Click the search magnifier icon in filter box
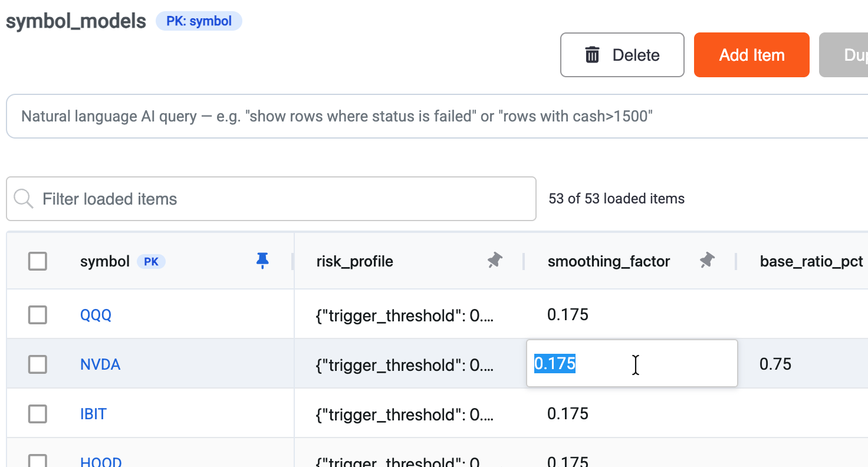 coord(24,199)
